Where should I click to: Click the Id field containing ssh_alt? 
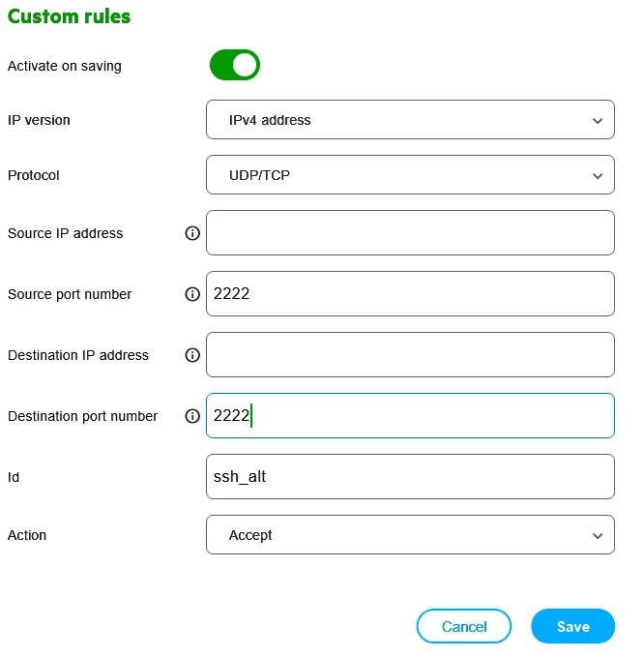coord(410,477)
